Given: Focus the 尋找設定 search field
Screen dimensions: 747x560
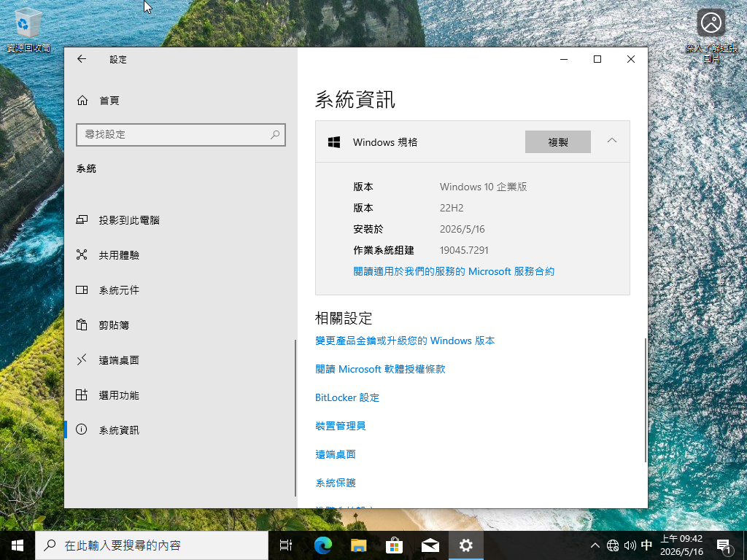Looking at the screenshot, I should point(181,135).
